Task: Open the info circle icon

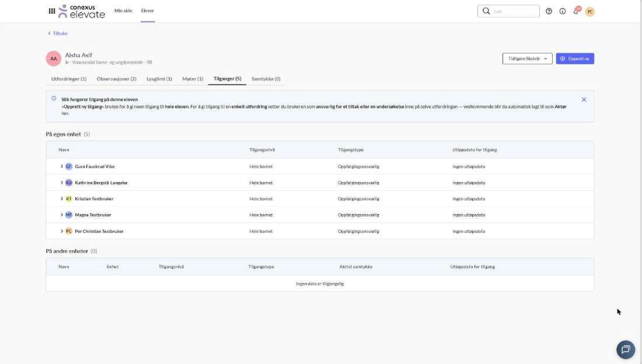Action: tap(563, 12)
